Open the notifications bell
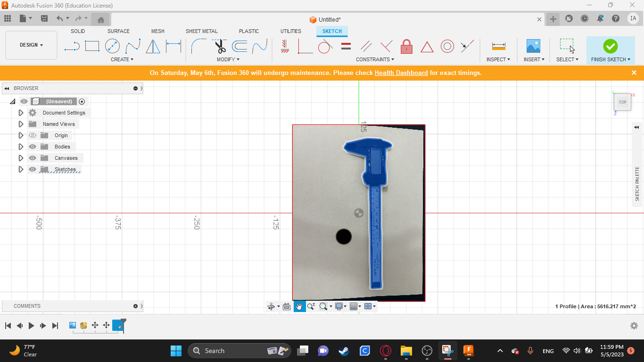This screenshot has width=644, height=362. pos(600,18)
